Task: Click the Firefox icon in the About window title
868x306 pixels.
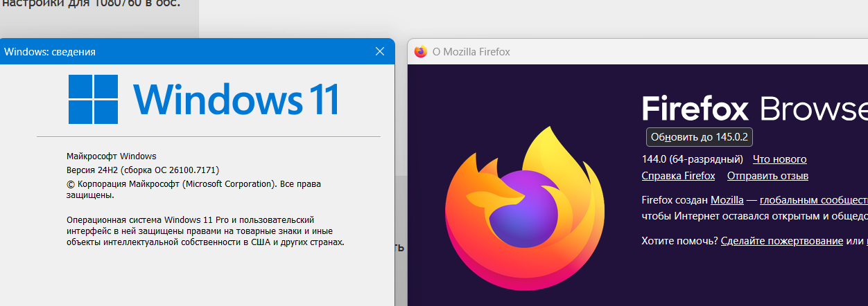Action: [x=420, y=52]
